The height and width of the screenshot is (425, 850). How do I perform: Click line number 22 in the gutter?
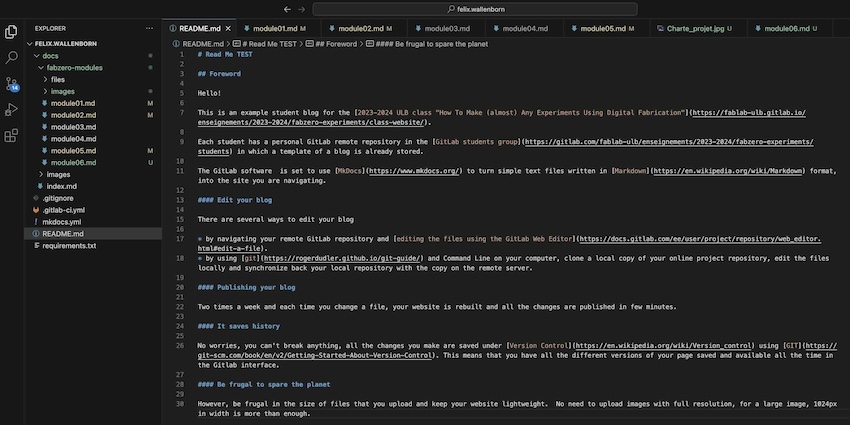pyautogui.click(x=180, y=307)
